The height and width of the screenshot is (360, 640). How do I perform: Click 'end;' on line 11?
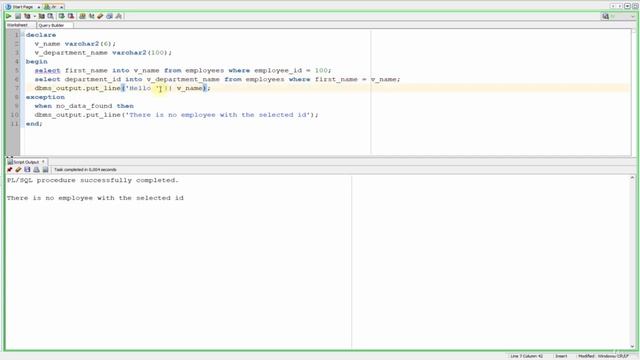coord(34,124)
